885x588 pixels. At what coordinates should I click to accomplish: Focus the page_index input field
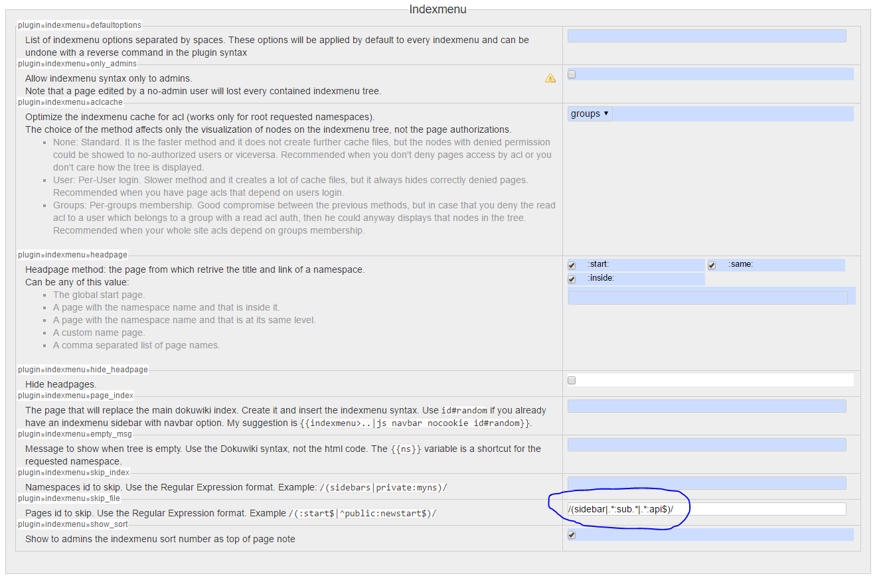pyautogui.click(x=707, y=406)
